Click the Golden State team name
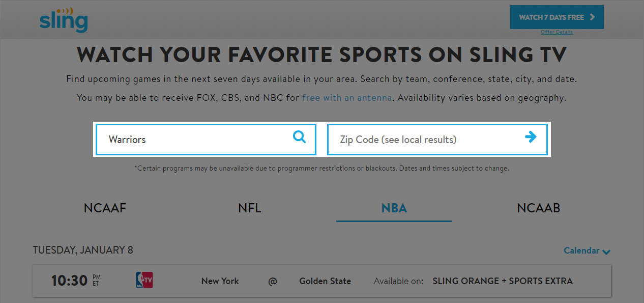Screen dimensions: 644x303 click(x=325, y=281)
